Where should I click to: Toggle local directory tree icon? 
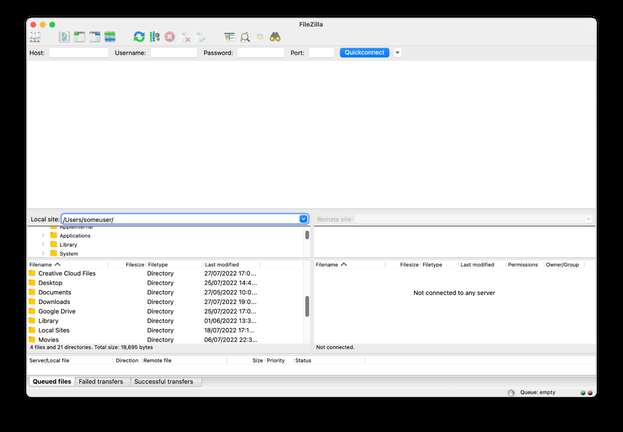(x=79, y=37)
